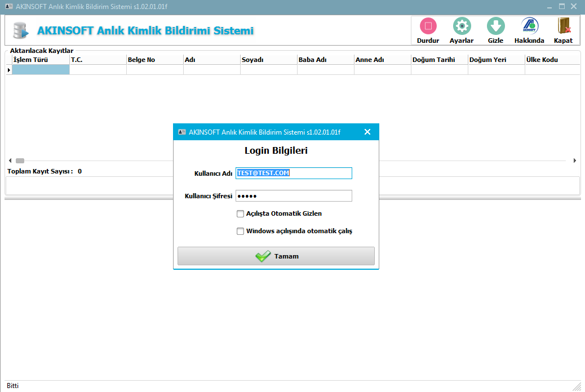This screenshot has height=392, width=585.
Task: Click the Adı column header
Action: [x=212, y=60]
